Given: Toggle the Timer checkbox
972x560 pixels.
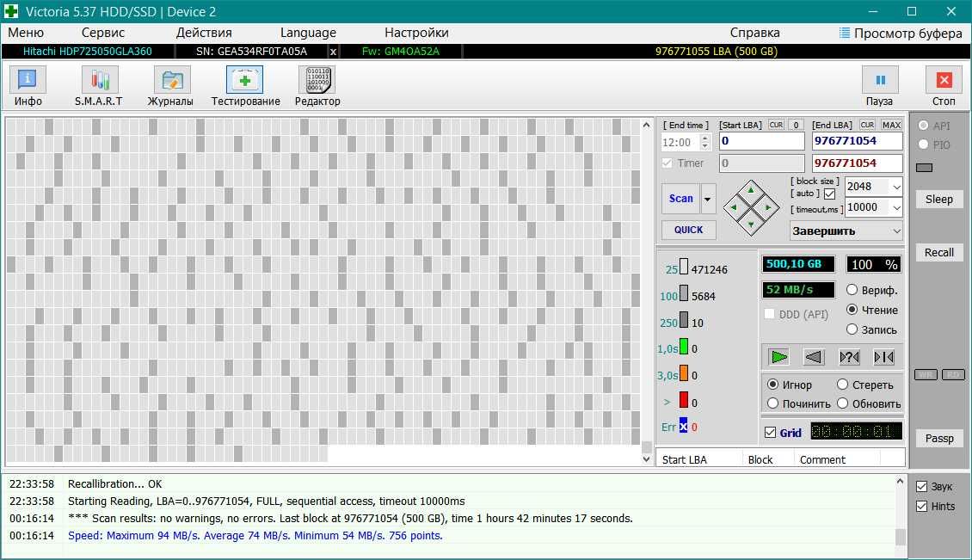Looking at the screenshot, I should point(667,163).
